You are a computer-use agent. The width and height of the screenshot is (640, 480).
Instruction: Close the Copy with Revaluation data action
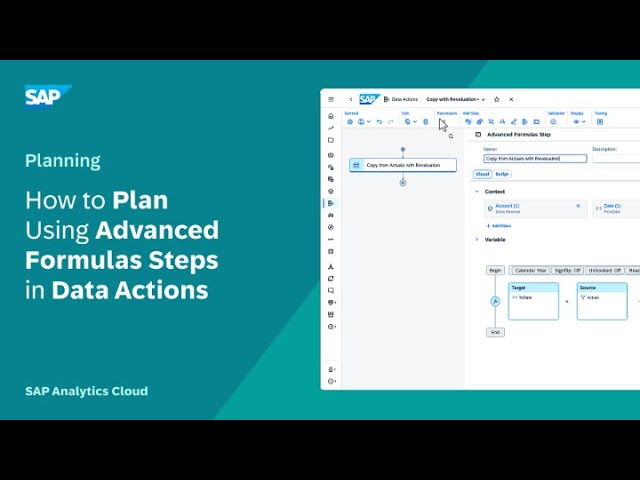[x=511, y=99]
